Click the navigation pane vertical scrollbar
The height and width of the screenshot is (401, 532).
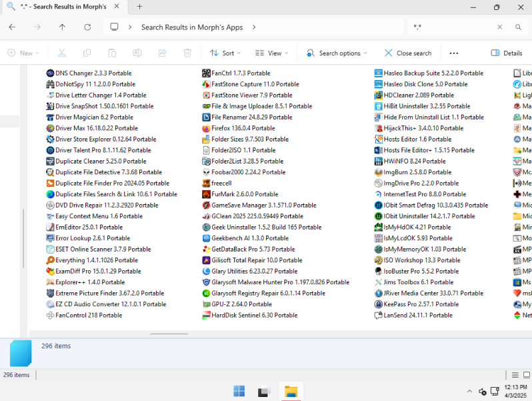23,238
